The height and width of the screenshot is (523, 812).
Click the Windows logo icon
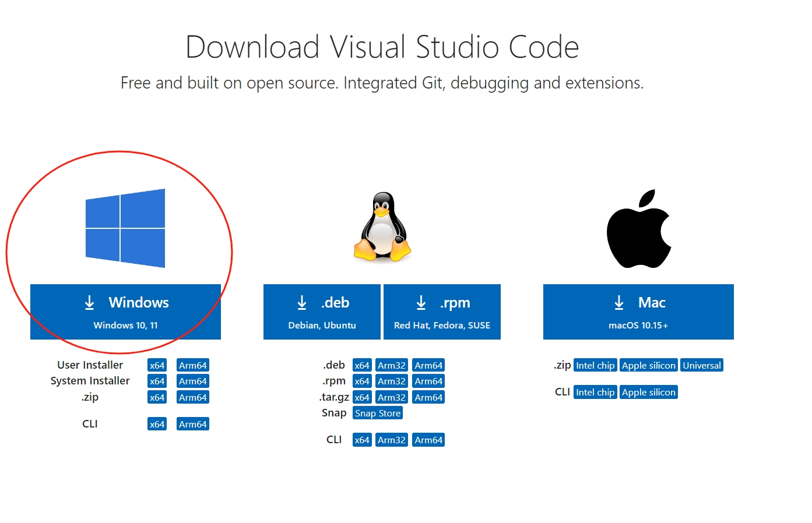click(125, 228)
